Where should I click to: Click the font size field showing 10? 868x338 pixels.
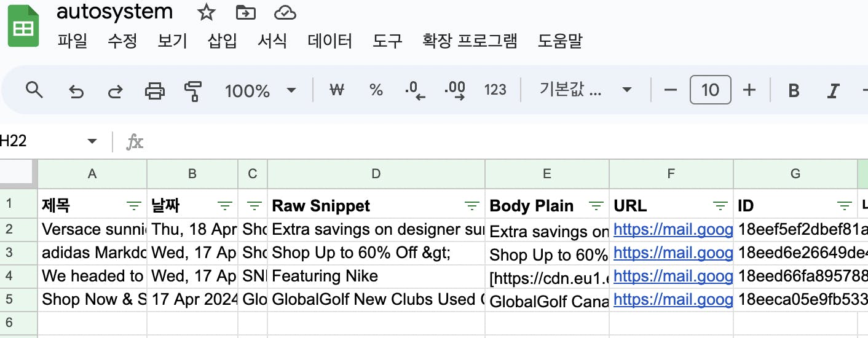(710, 90)
